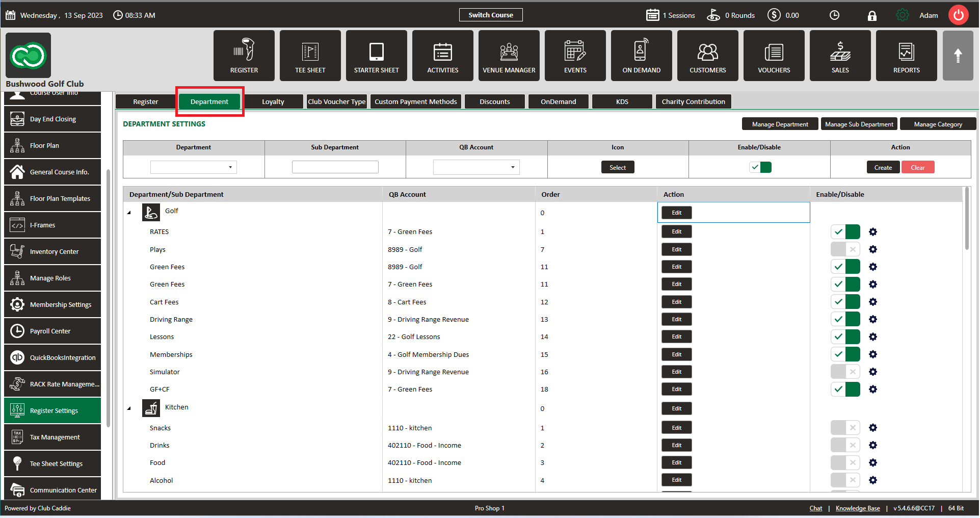The width and height of the screenshot is (980, 518).
Task: Toggle Lessons enable switch
Action: coord(845,336)
